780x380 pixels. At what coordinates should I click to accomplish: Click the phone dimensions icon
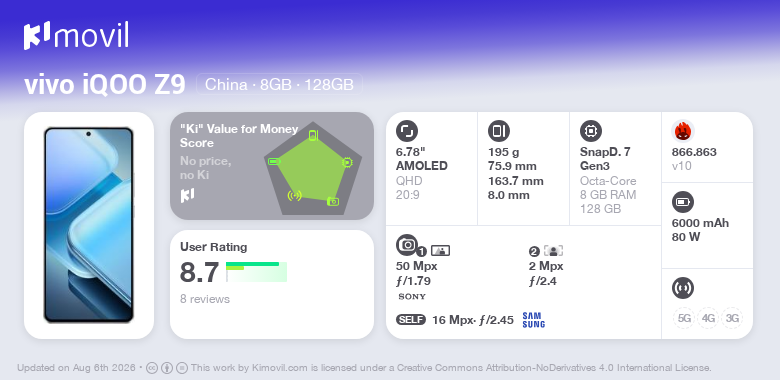(x=498, y=131)
